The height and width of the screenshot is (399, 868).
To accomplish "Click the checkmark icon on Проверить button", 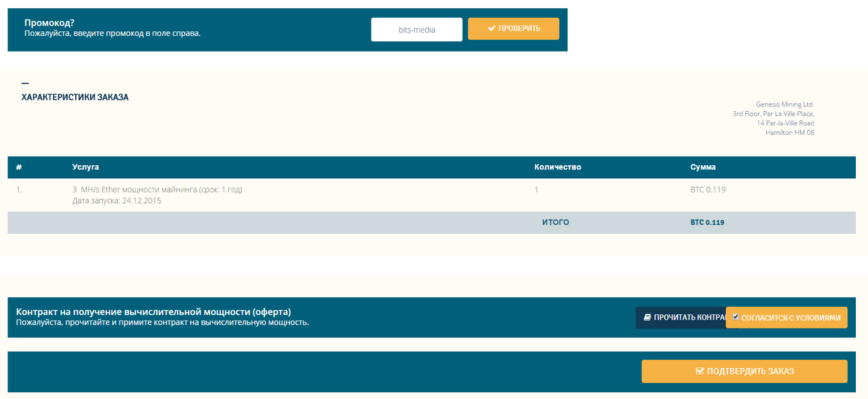I will pos(492,28).
